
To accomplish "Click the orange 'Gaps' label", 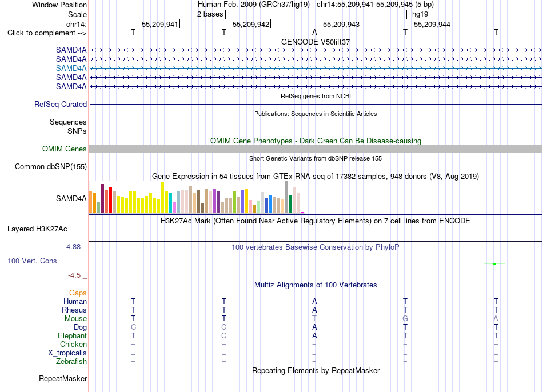I will click(78, 293).
